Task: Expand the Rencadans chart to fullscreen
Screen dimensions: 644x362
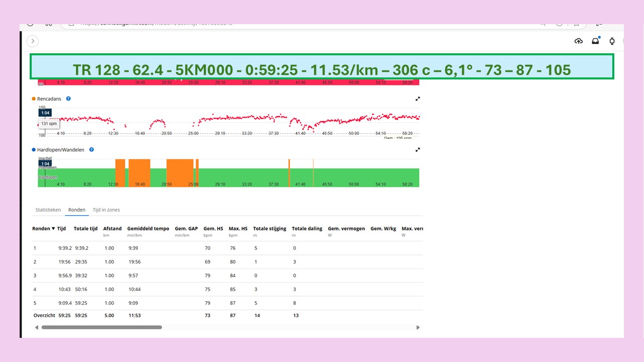Action: [x=418, y=99]
